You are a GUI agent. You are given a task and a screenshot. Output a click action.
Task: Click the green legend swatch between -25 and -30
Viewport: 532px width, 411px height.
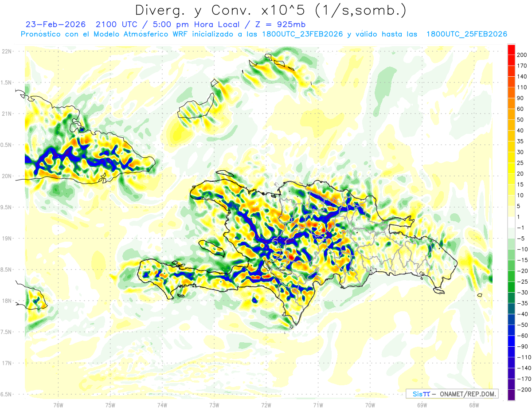coord(511,287)
